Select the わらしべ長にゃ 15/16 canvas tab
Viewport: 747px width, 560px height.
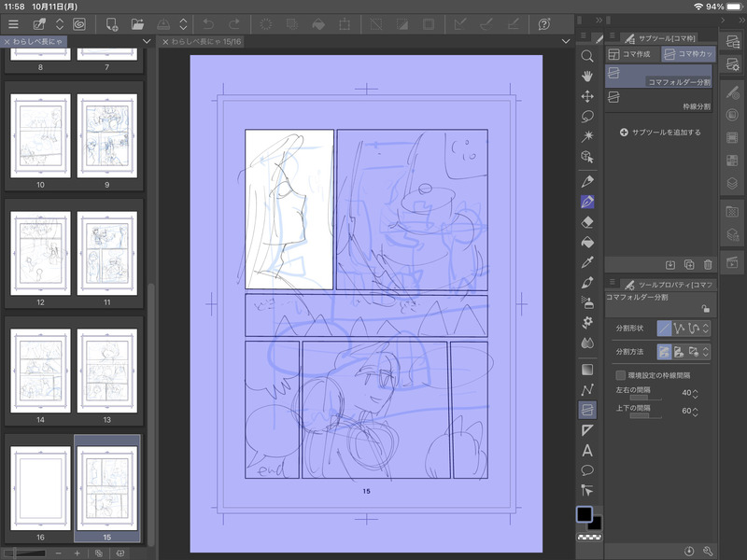pos(202,41)
